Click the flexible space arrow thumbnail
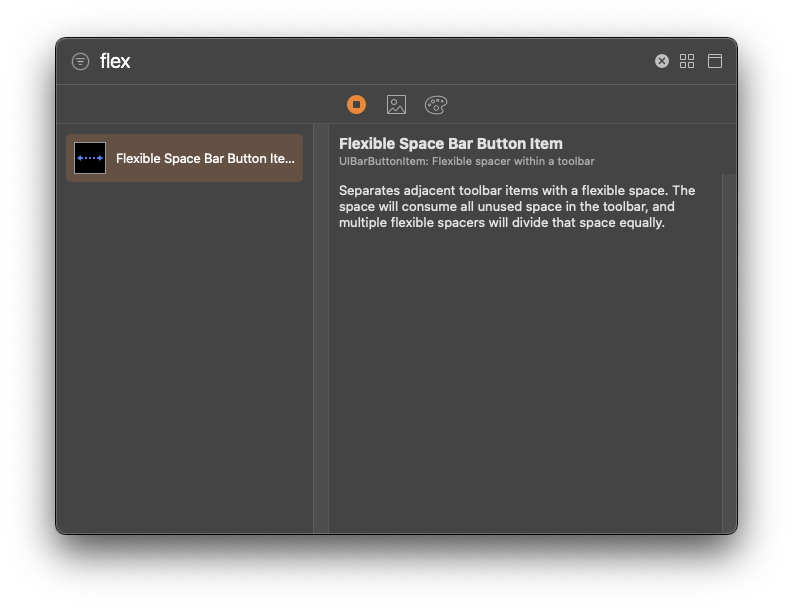The height and width of the screenshot is (608, 793). (90, 158)
